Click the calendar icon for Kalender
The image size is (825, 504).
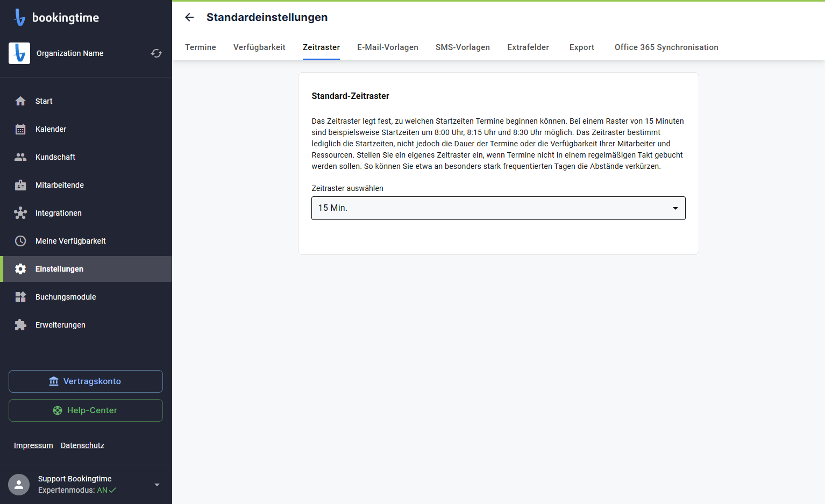[x=20, y=129]
